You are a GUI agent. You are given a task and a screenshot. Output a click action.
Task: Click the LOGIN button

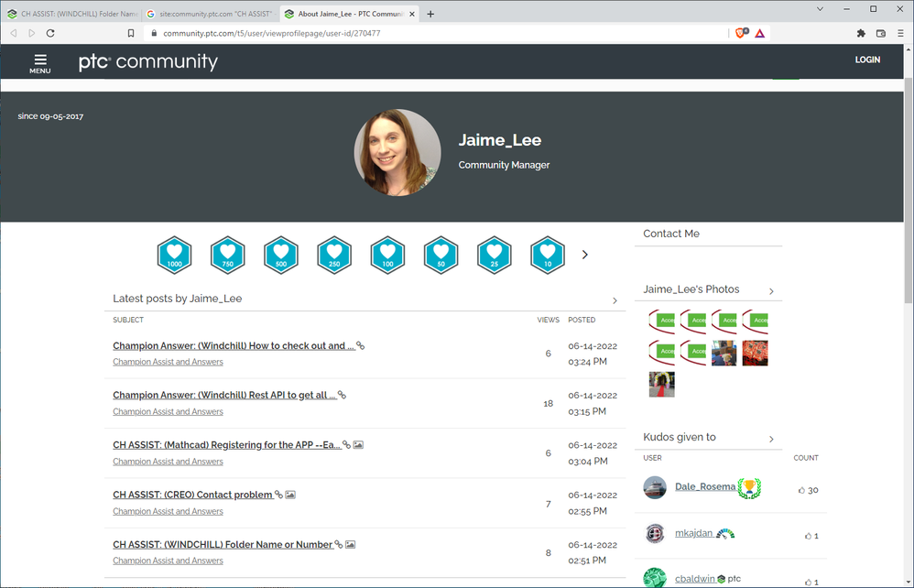(x=866, y=60)
